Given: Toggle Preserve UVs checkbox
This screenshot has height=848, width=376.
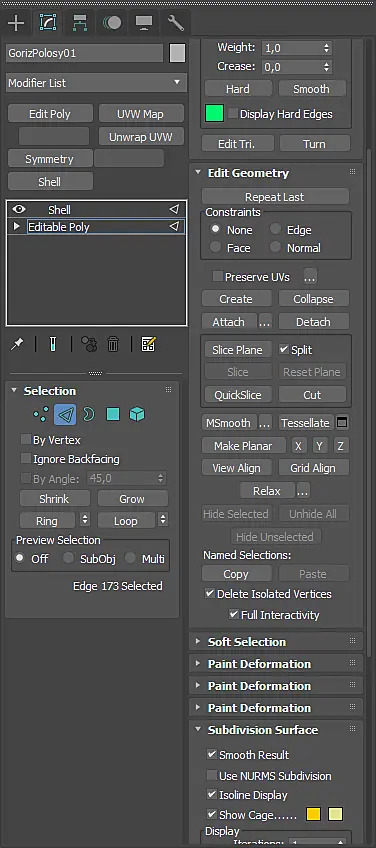Looking at the screenshot, I should click(x=217, y=276).
